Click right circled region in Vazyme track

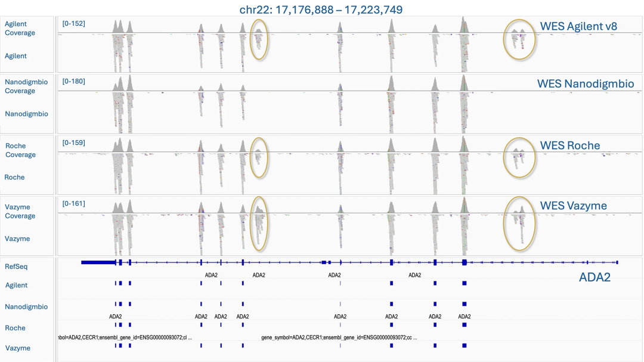pos(519,221)
